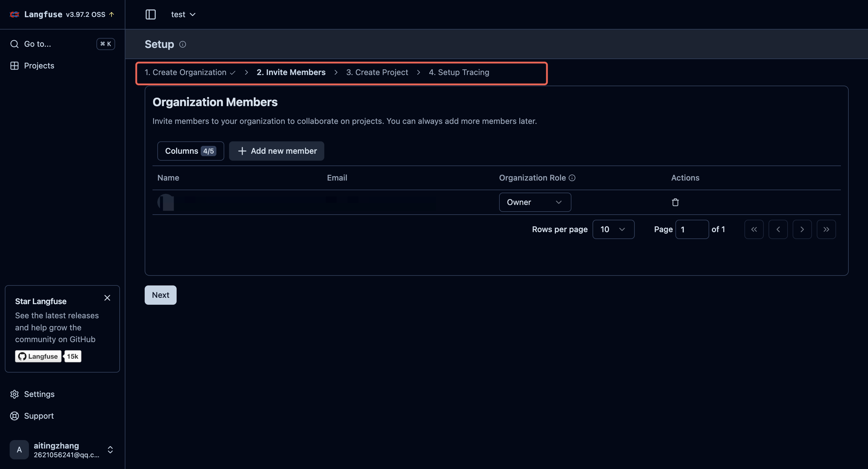This screenshot has width=868, height=469.
Task: Click the Next button
Action: pos(160,295)
